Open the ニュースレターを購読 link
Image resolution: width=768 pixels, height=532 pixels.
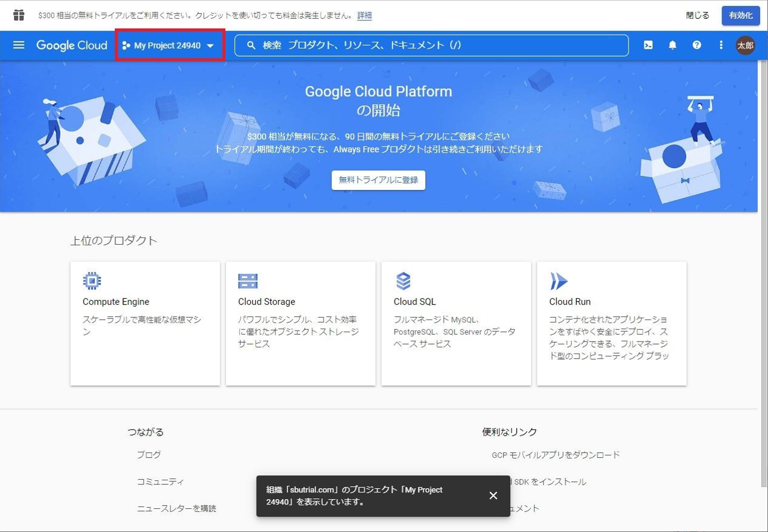coord(176,508)
